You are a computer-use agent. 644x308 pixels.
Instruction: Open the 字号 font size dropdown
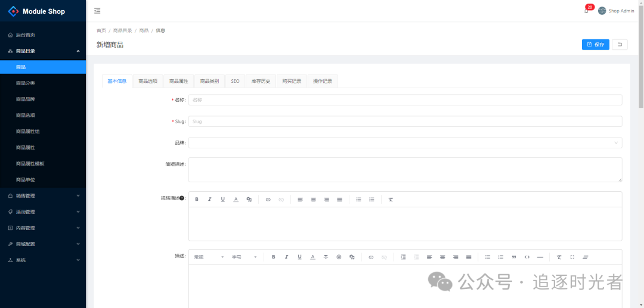point(244,257)
